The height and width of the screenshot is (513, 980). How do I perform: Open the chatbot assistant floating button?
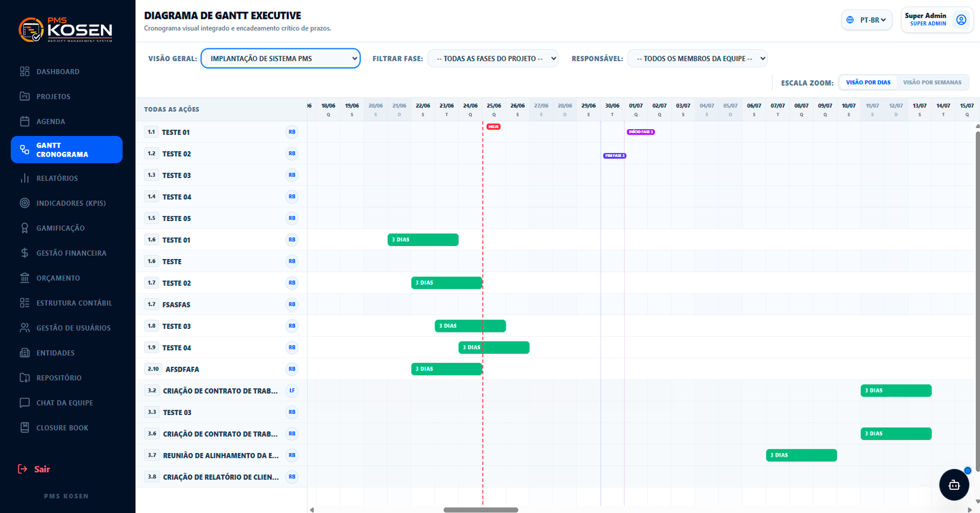point(954,485)
